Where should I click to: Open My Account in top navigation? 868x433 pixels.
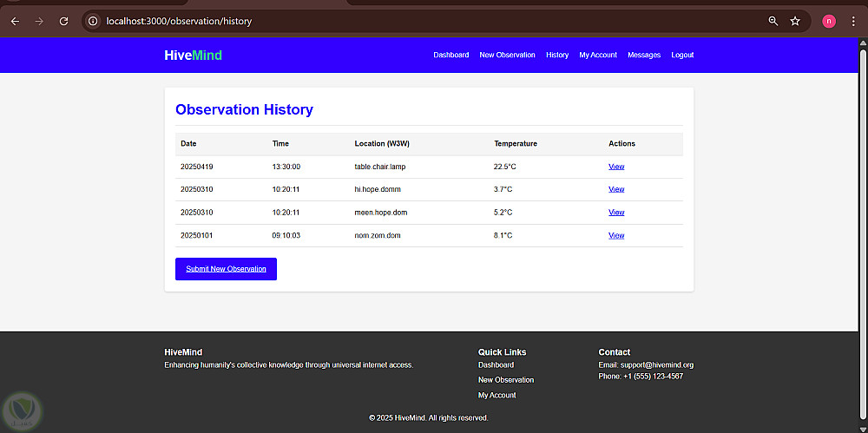(x=598, y=56)
